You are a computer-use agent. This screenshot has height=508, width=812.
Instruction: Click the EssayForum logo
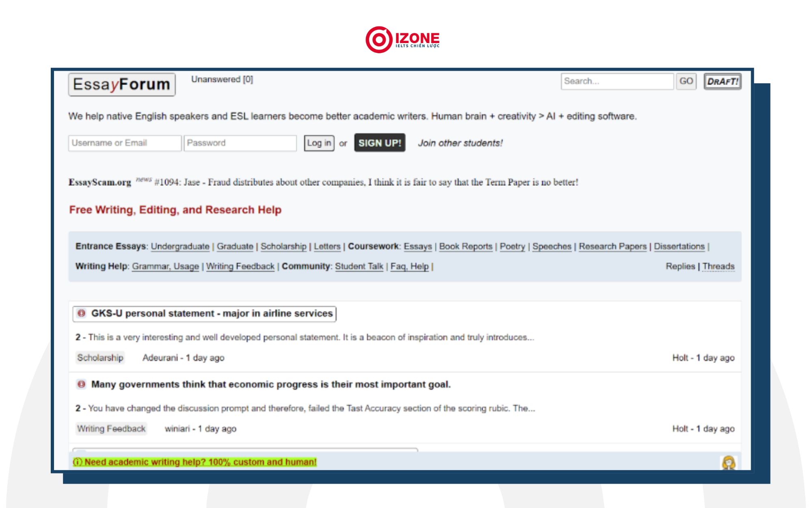122,85
